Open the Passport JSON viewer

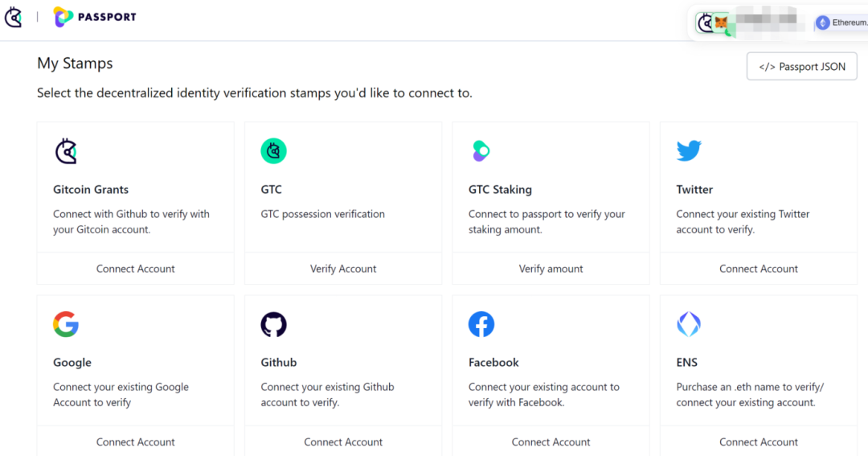(801, 67)
